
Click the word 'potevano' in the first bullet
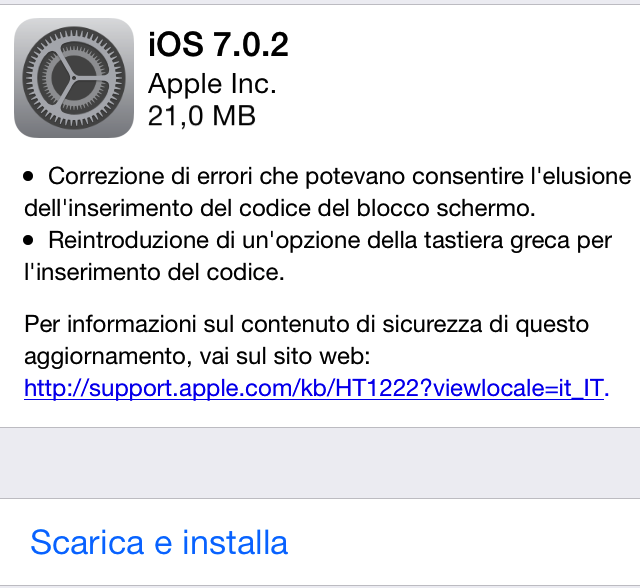(355, 177)
